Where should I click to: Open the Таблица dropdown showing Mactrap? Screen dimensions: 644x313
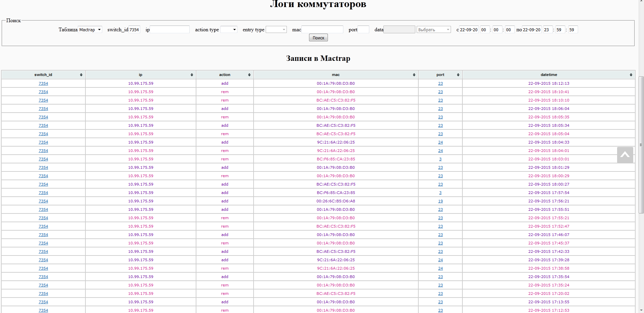pos(90,30)
